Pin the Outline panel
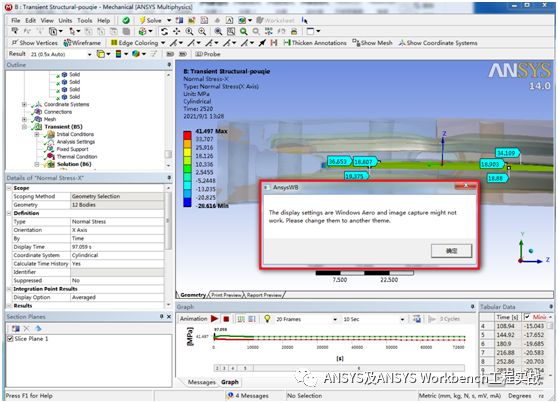This screenshot has width=558, height=403. [169, 65]
